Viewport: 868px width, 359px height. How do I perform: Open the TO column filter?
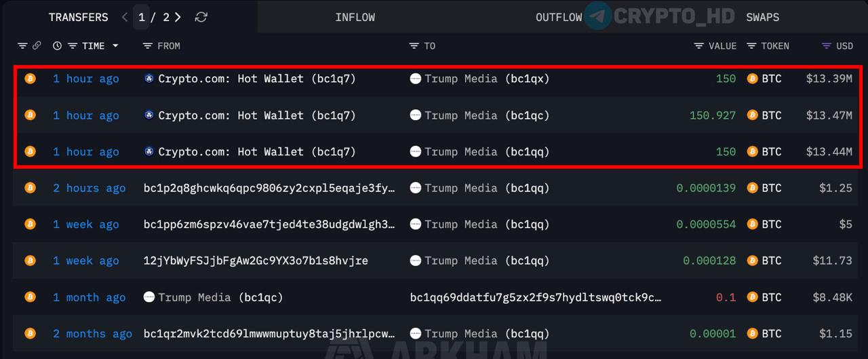[414, 45]
